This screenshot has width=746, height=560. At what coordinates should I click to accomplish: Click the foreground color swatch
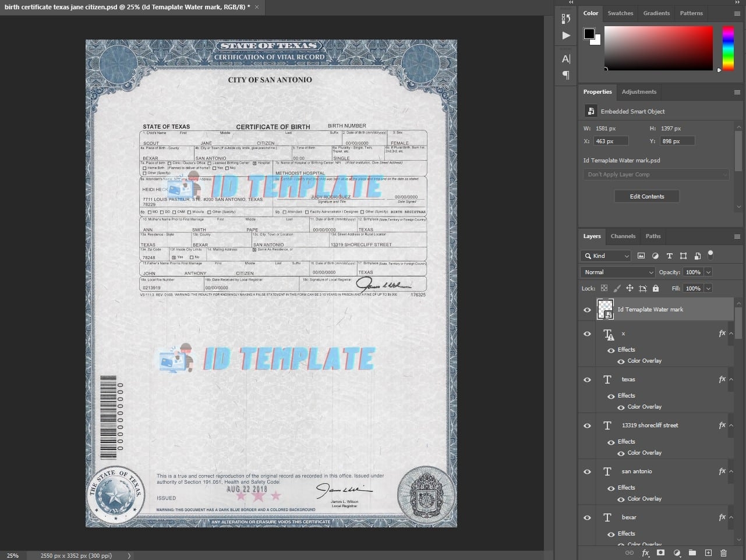click(589, 34)
